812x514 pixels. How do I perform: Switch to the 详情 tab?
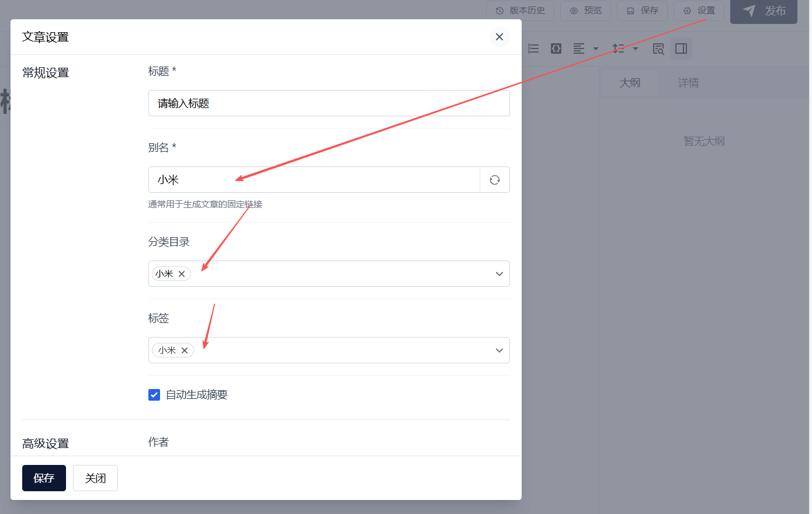(x=688, y=83)
